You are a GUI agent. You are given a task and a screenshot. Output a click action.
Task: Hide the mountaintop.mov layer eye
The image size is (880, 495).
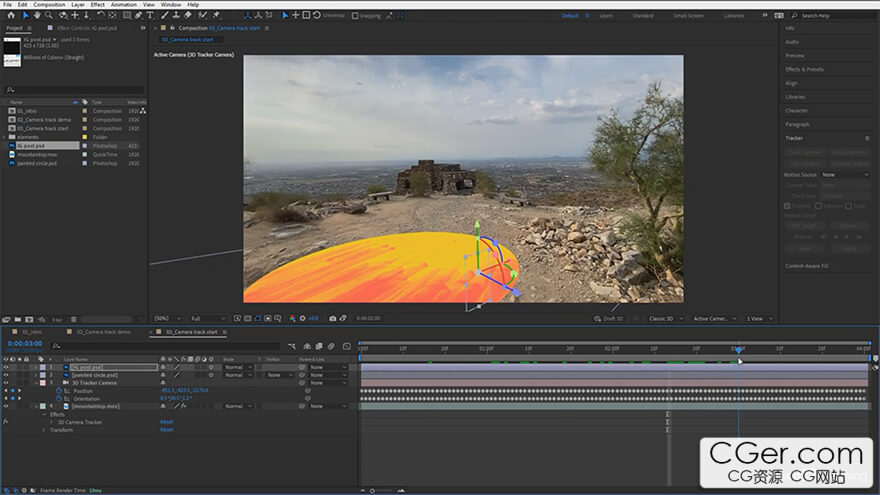[6, 406]
